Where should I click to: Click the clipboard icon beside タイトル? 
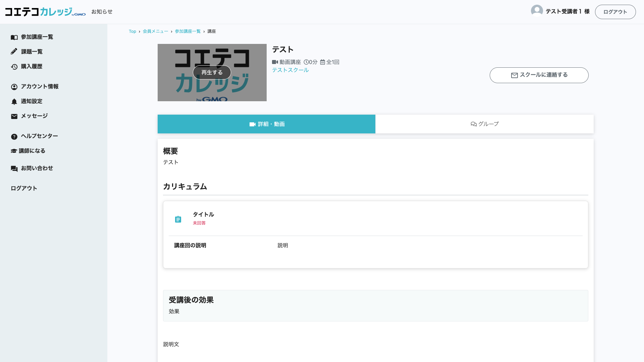[x=178, y=219]
